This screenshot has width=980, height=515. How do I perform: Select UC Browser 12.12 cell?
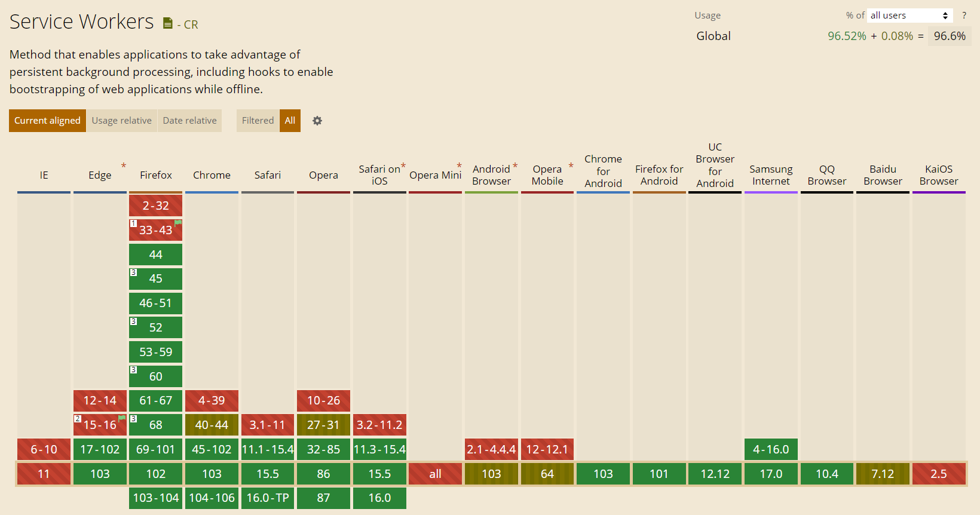[x=715, y=474]
